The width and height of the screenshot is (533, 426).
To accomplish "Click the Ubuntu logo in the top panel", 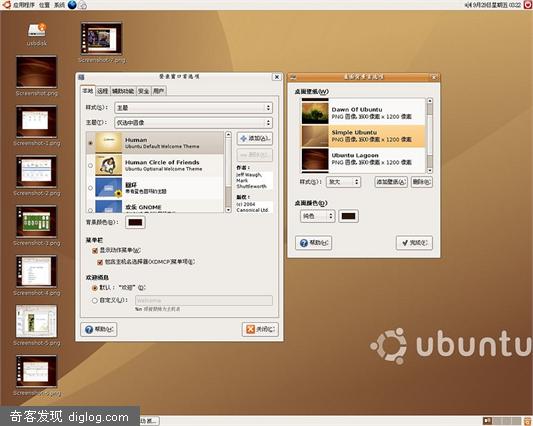I will tap(6, 5).
